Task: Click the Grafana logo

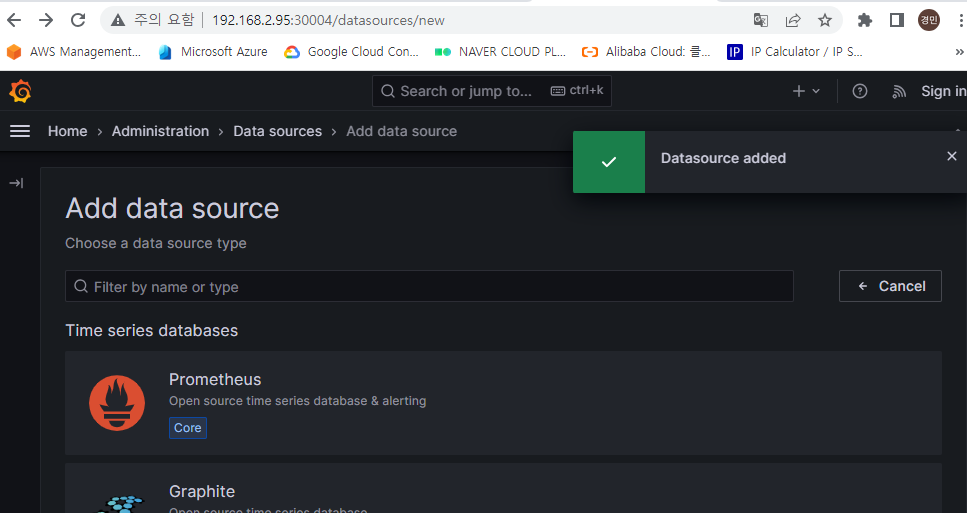Action: [x=20, y=91]
